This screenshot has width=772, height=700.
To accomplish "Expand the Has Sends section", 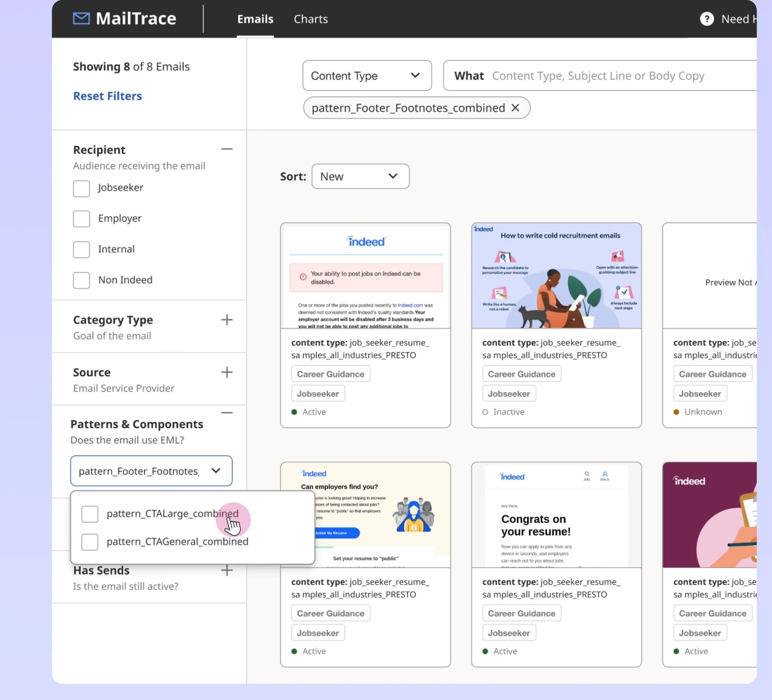I will pyautogui.click(x=227, y=570).
